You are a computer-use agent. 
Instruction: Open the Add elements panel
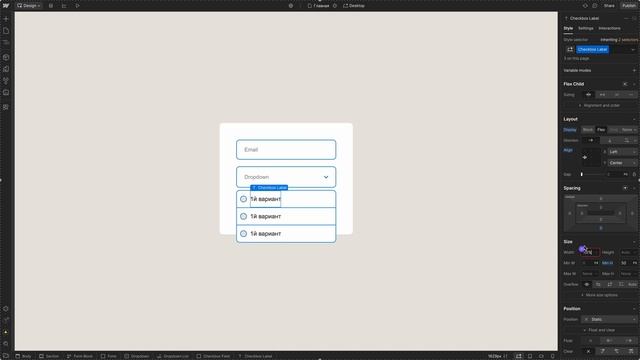6,19
